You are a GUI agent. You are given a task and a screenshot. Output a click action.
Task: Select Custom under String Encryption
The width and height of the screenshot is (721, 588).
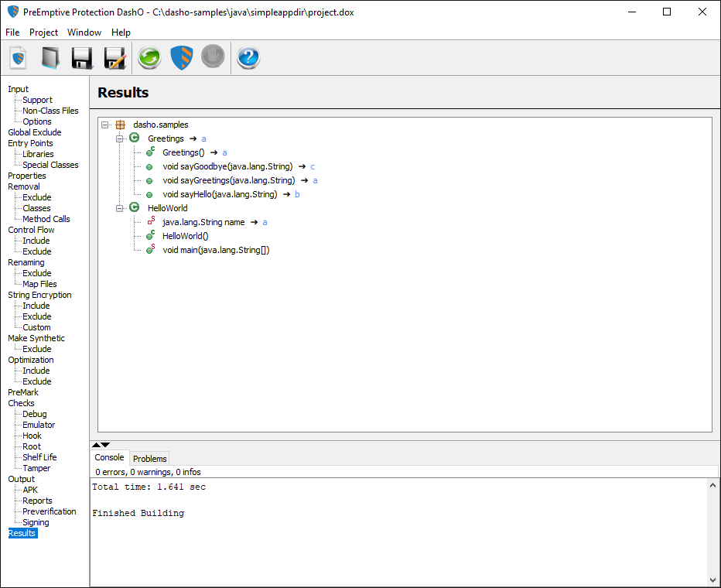pos(37,327)
